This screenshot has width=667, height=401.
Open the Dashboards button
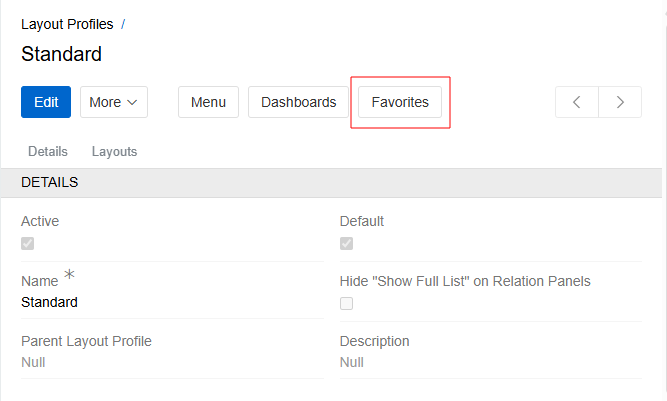[298, 102]
